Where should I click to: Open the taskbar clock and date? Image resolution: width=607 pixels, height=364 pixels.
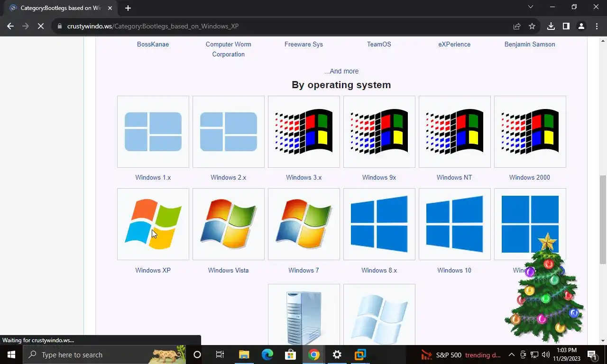567,355
